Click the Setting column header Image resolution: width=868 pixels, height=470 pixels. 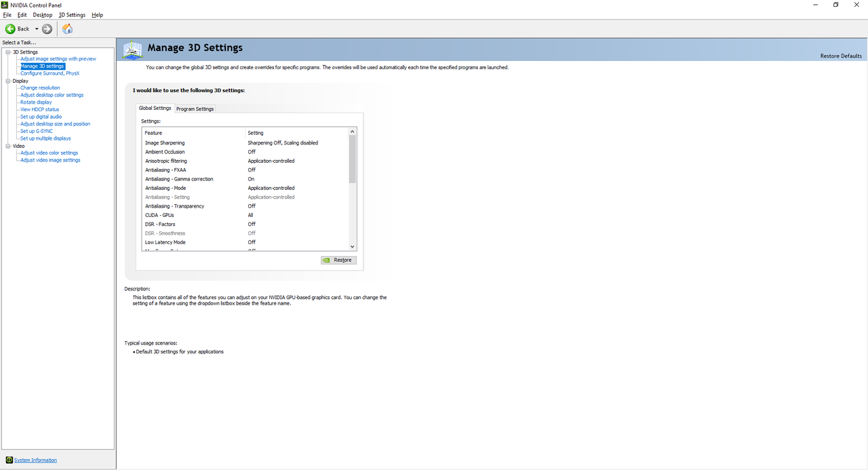click(x=296, y=133)
